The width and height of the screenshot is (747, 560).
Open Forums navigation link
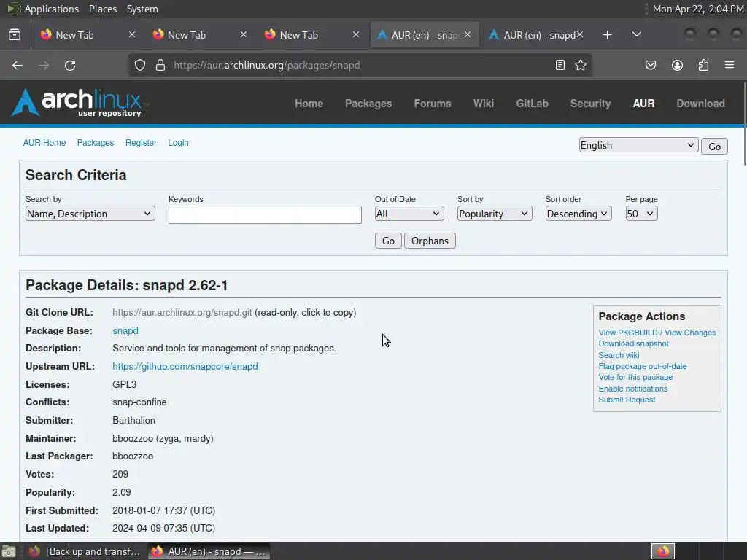(x=432, y=104)
